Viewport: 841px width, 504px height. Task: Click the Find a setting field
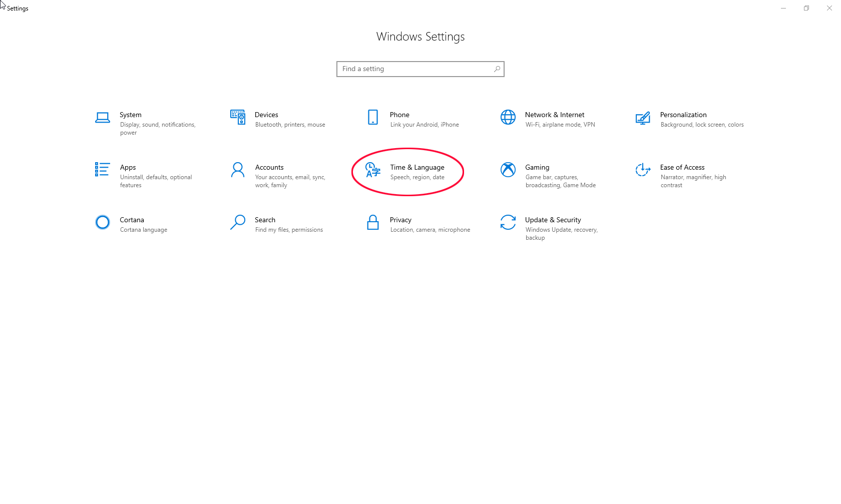tap(420, 69)
